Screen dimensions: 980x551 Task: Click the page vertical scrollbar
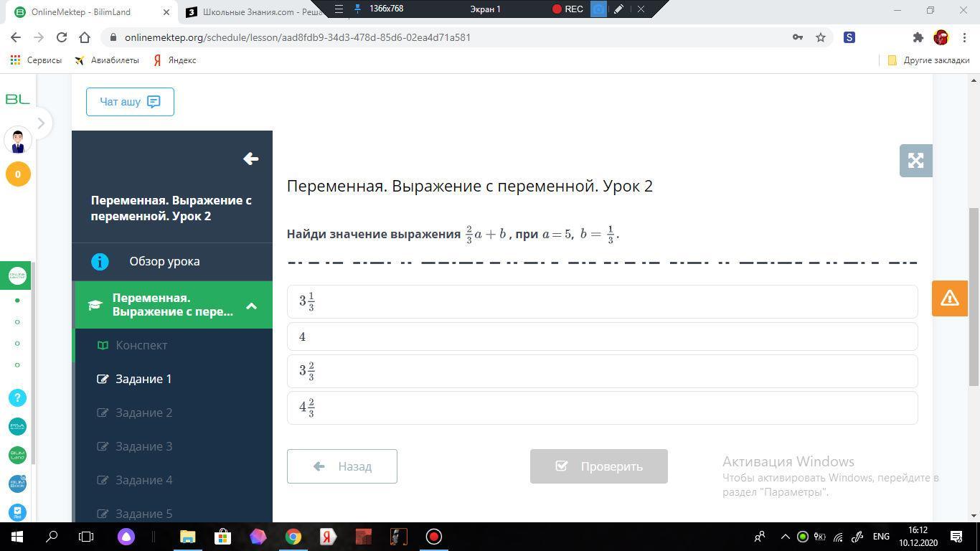973,294
